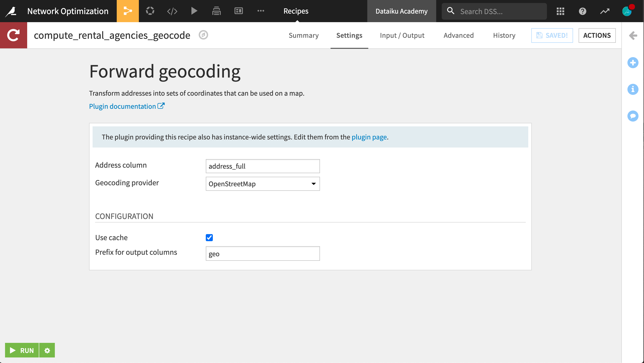Open the code notebooks icon
This screenshot has height=363, width=644.
click(172, 11)
